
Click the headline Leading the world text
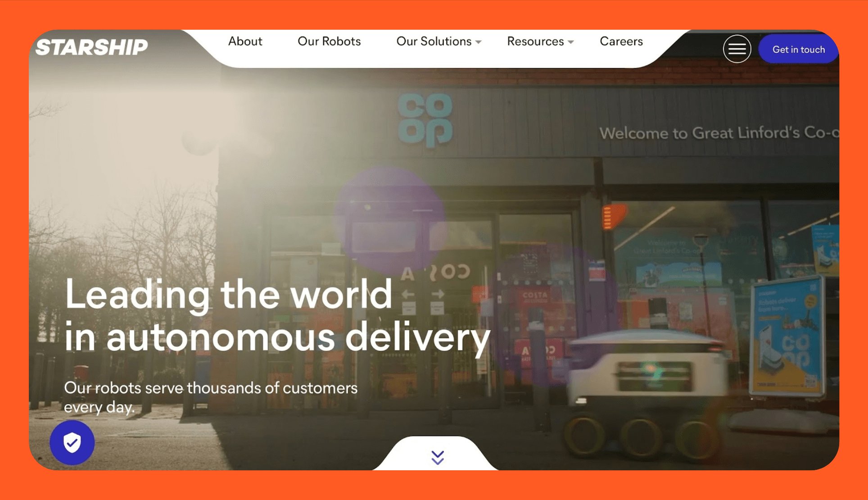(229, 294)
